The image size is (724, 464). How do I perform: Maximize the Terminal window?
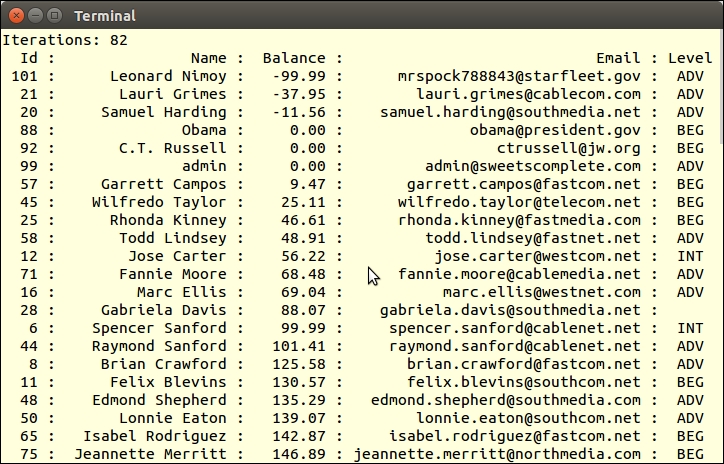[x=54, y=16]
